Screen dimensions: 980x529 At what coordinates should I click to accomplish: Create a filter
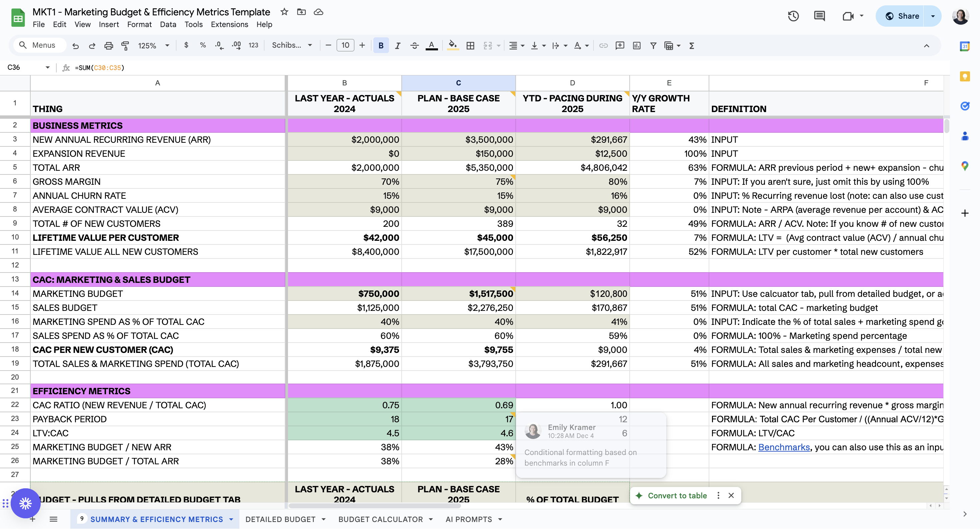(653, 46)
